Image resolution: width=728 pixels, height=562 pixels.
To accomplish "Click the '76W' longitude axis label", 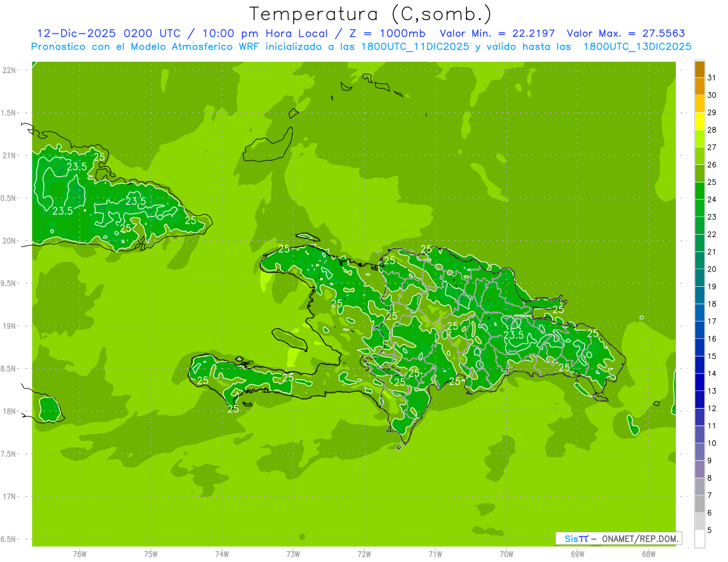I will pos(79,554).
